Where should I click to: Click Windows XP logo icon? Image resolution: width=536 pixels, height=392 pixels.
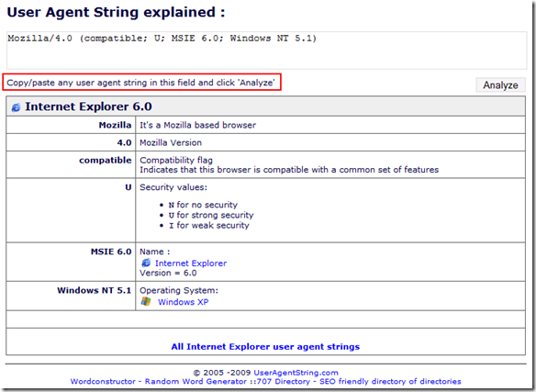[x=146, y=301]
